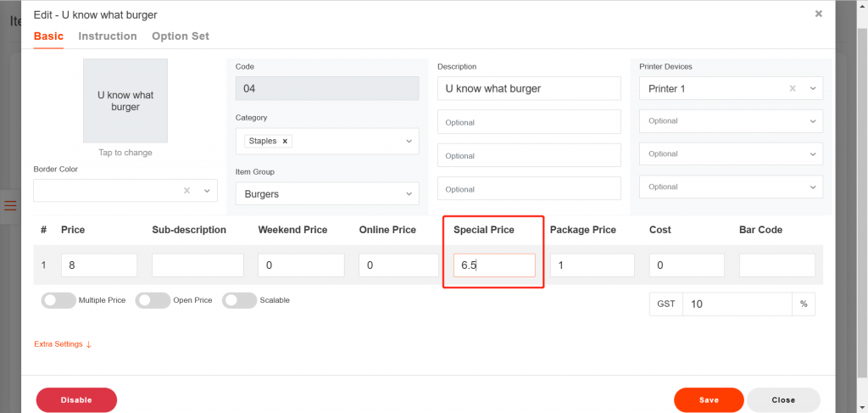The height and width of the screenshot is (413, 868).
Task: Expand the Printer 1 device dropdown
Action: pyautogui.click(x=812, y=88)
